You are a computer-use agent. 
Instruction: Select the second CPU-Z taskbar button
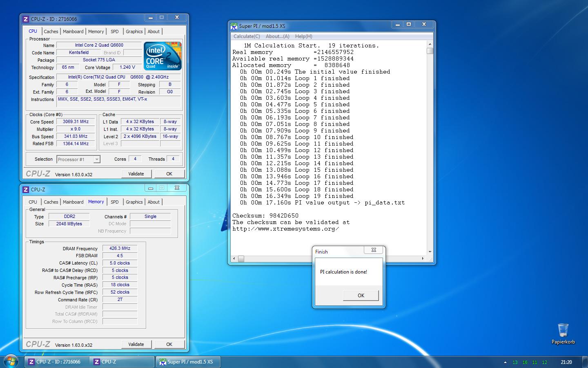122,362
